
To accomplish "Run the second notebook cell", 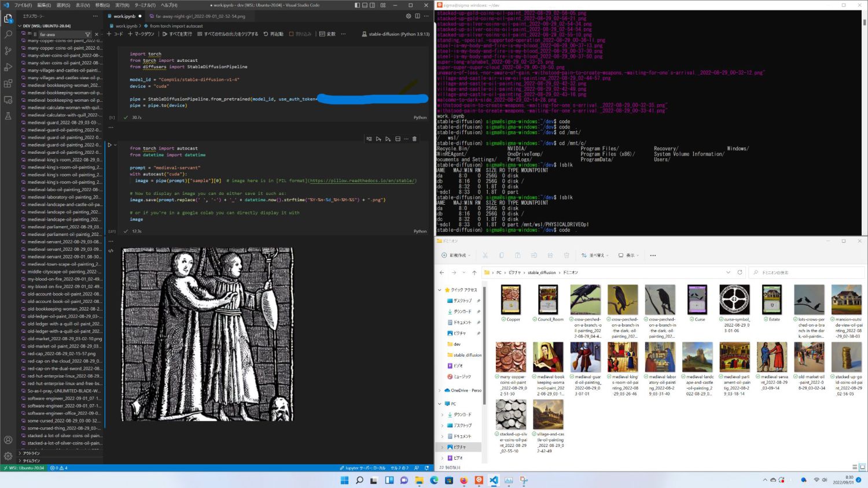I will pyautogui.click(x=109, y=145).
